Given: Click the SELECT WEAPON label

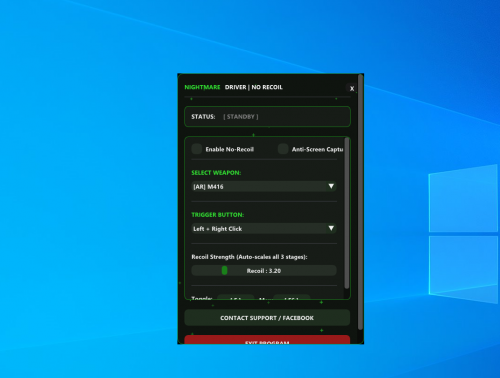Looking at the screenshot, I should point(216,173).
